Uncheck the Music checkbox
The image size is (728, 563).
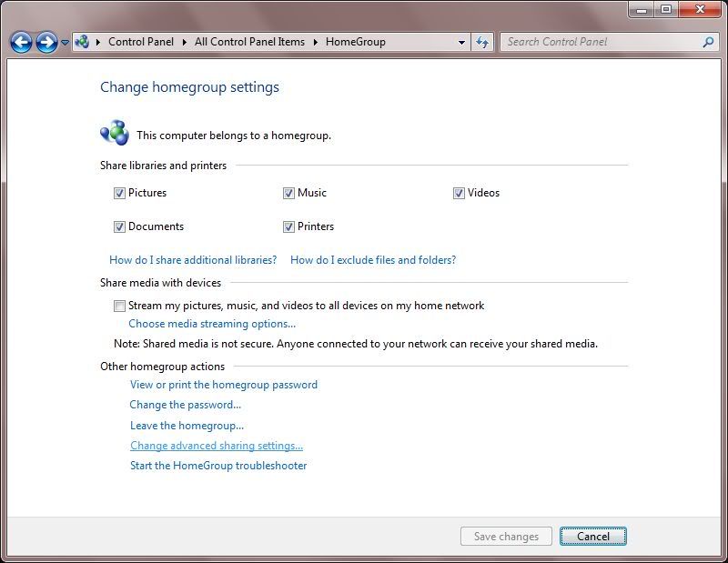pyautogui.click(x=288, y=193)
